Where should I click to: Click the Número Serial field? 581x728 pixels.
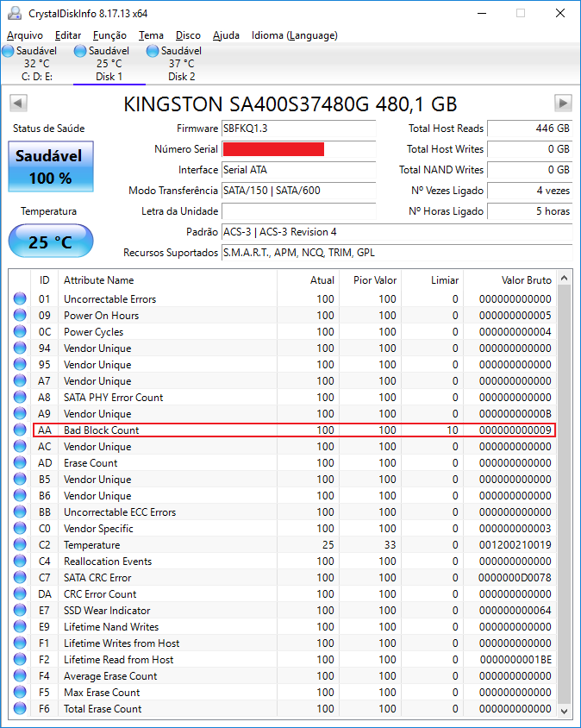click(298, 149)
